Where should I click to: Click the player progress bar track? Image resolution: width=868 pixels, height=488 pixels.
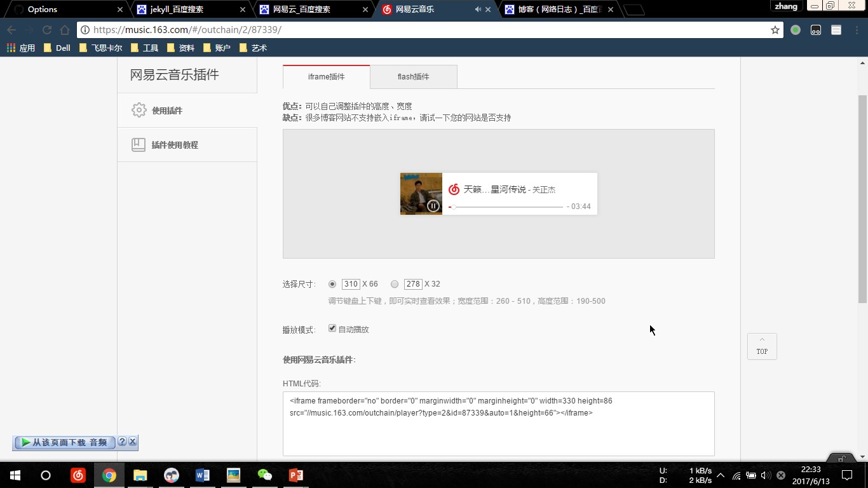click(508, 207)
